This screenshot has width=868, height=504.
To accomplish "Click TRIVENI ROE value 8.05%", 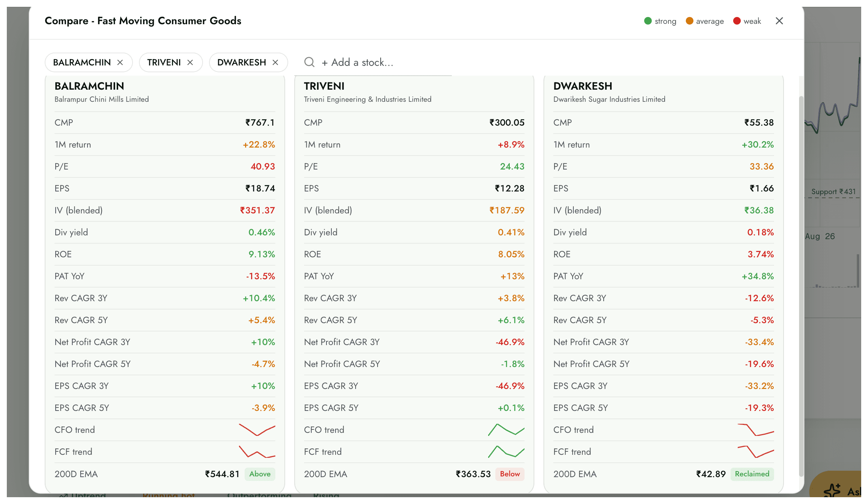I will click(511, 254).
